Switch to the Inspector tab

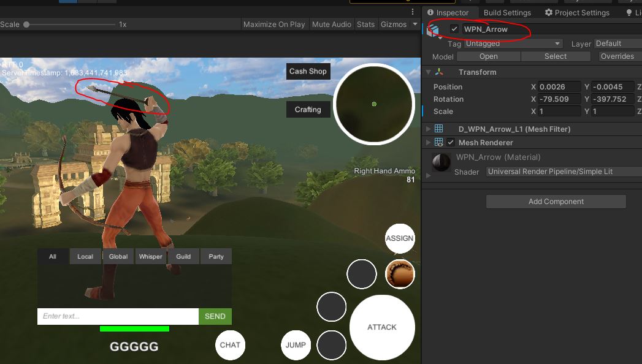coord(451,13)
